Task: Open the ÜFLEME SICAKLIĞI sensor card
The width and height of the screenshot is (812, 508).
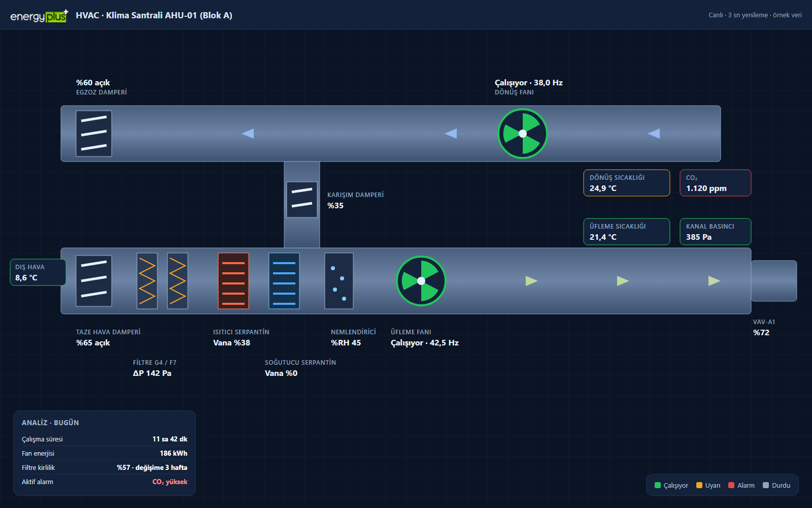Action: [627, 232]
